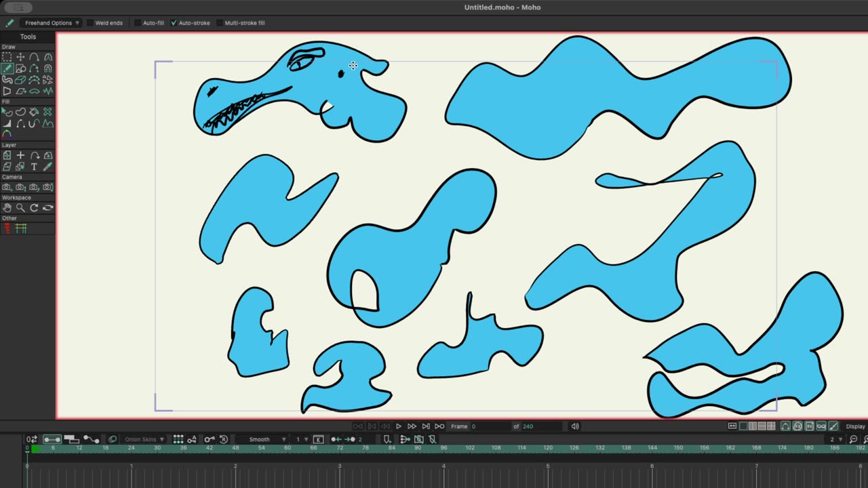Open the interpolation interval dropdown showing 1
This screenshot has height=488, width=868.
301,439
